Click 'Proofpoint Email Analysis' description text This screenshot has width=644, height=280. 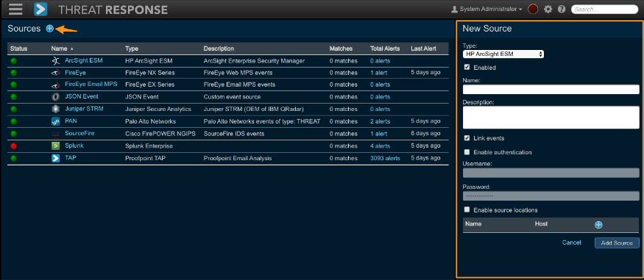(238, 158)
